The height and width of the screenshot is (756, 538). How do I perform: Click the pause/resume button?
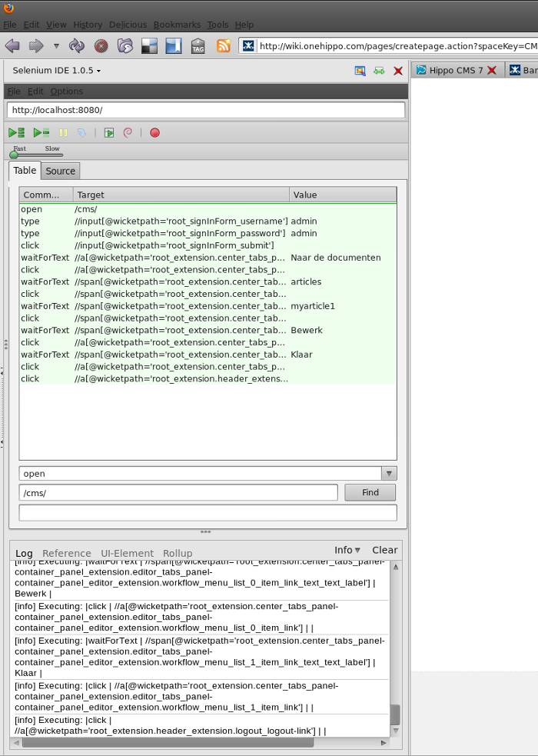(x=64, y=132)
